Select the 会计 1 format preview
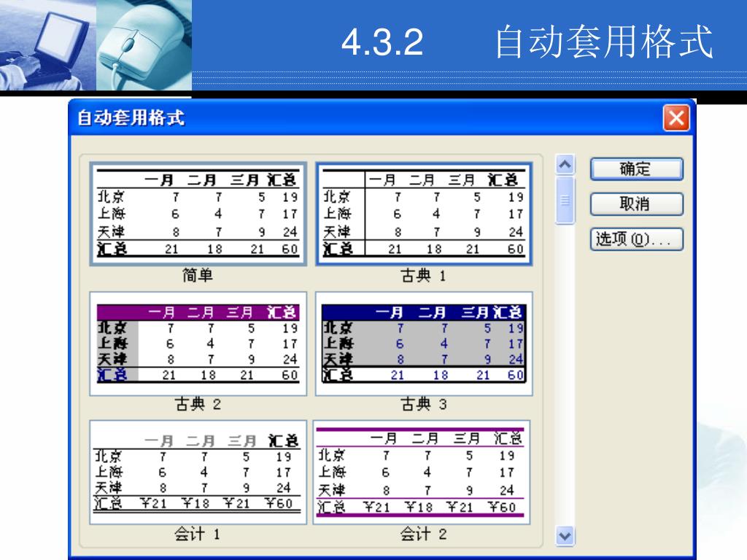 point(198,472)
